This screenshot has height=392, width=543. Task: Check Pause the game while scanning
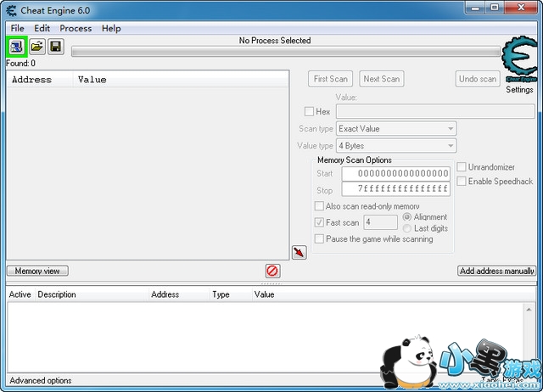319,238
